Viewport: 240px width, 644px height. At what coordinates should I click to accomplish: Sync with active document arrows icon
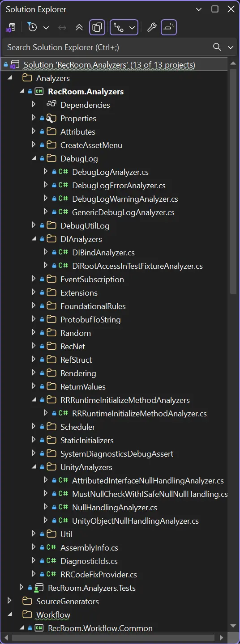62,28
